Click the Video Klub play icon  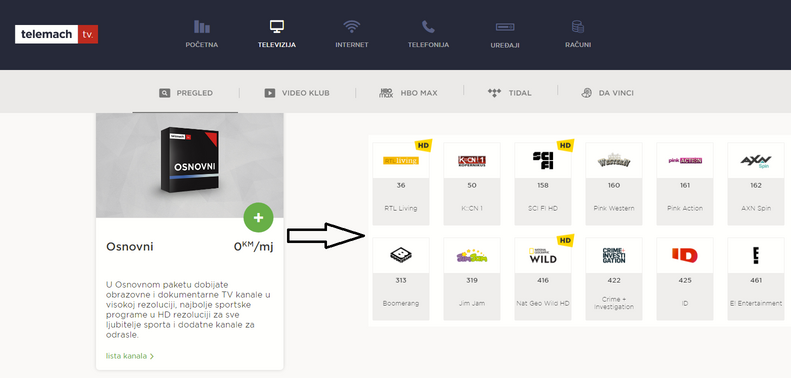pyautogui.click(x=270, y=93)
